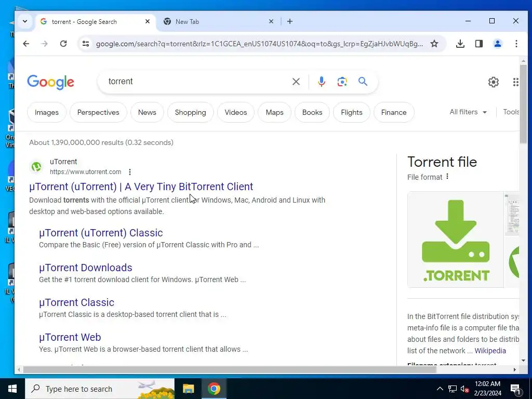
Task: Open the tab search dropdown
Action: 25,21
